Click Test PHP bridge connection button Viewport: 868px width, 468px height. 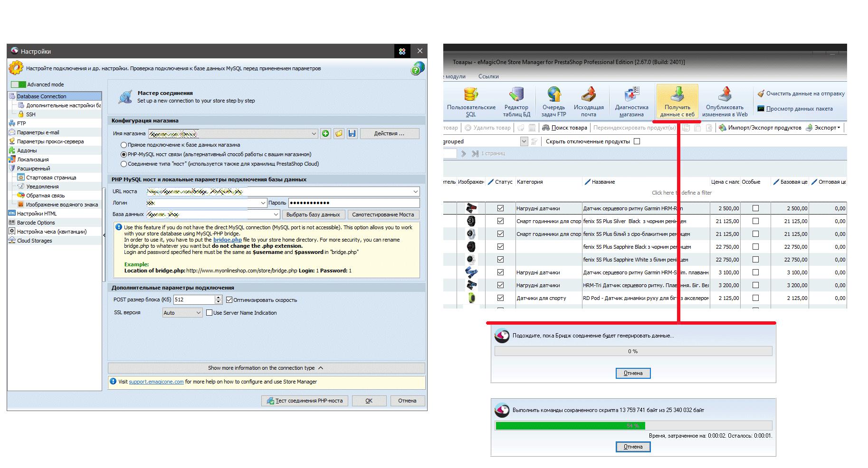click(x=305, y=401)
